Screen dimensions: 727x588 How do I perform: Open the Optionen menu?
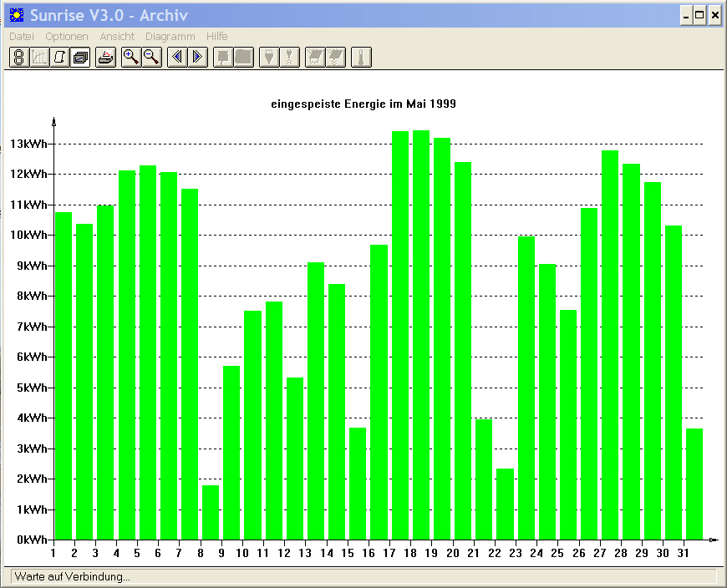[66, 36]
